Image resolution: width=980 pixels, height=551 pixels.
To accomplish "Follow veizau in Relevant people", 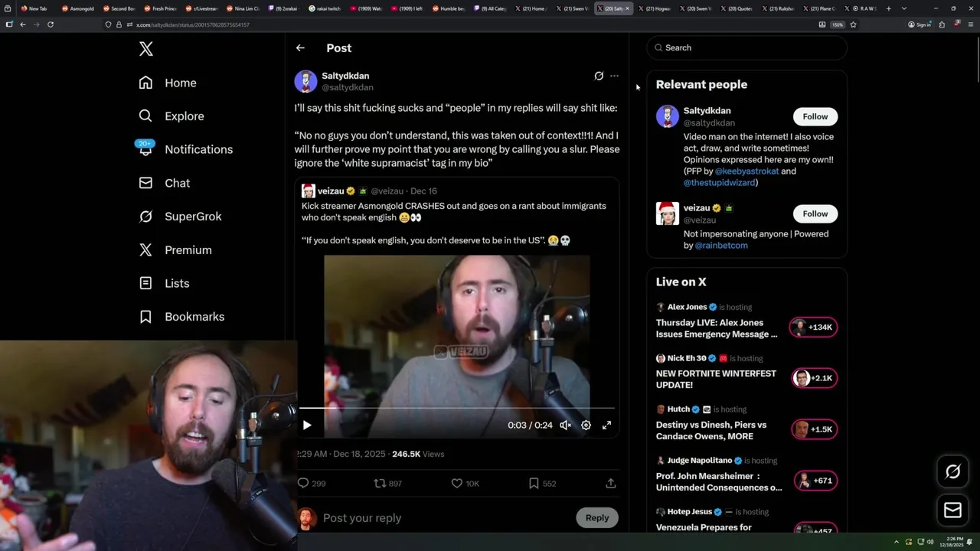I will [x=815, y=214].
